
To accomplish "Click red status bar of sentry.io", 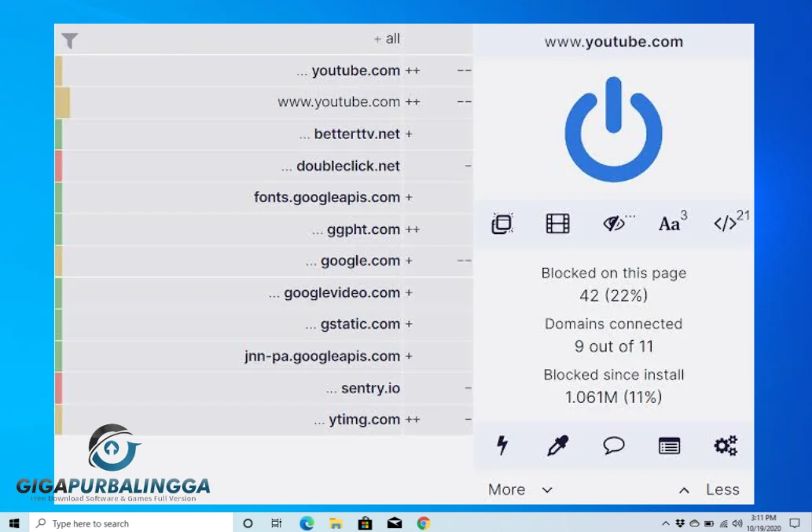I will point(59,388).
